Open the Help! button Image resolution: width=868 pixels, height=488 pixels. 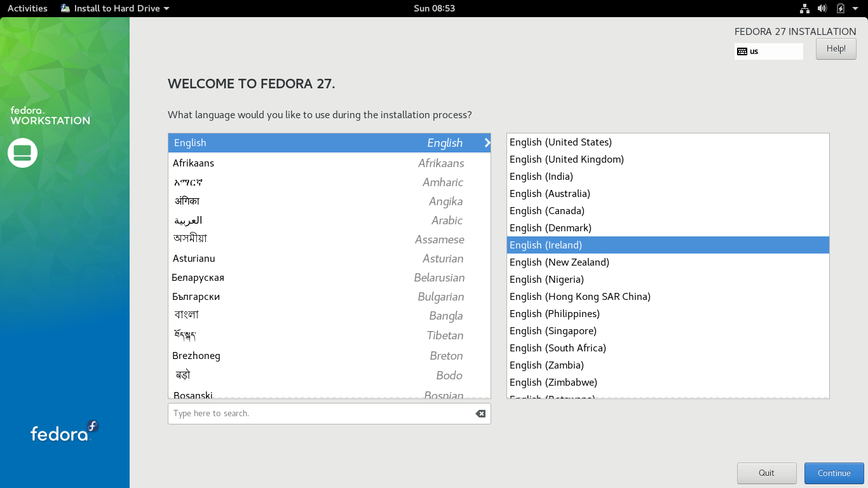pos(836,49)
